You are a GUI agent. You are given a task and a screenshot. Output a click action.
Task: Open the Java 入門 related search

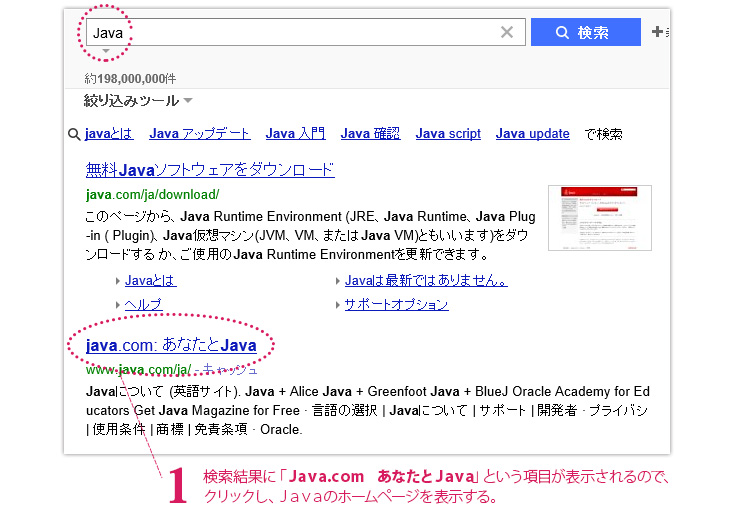pyautogui.click(x=295, y=134)
